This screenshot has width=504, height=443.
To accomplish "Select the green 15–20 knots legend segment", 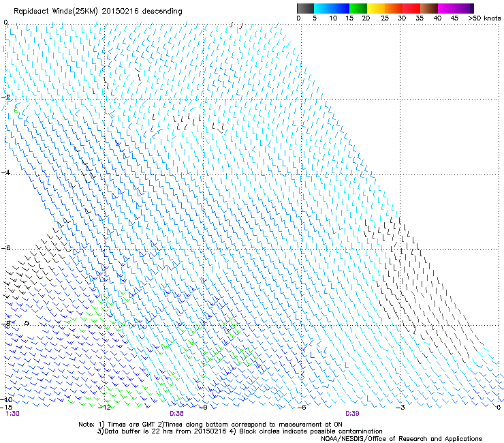I will click(x=358, y=8).
